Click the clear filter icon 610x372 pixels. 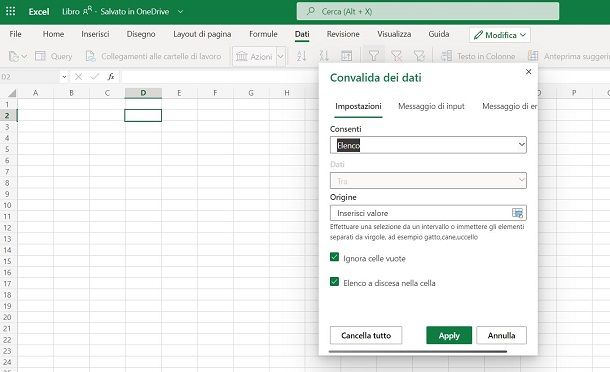tap(396, 56)
